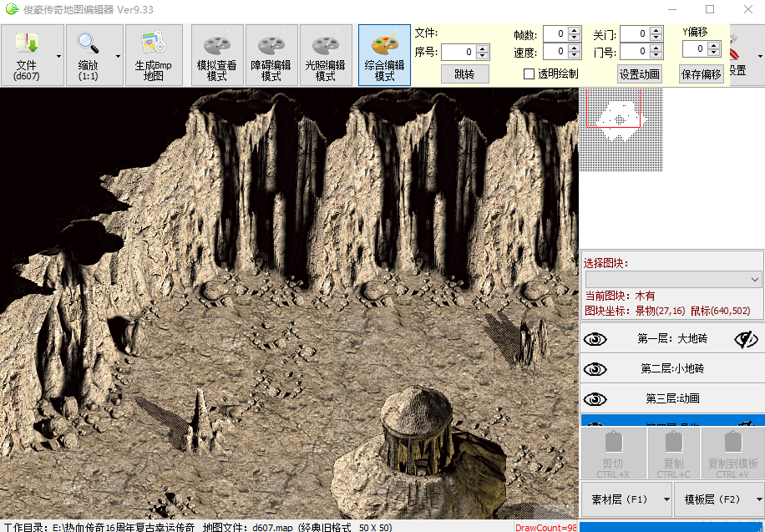Click the minimap preview thumbnail
765x532 pixels.
[x=621, y=129]
